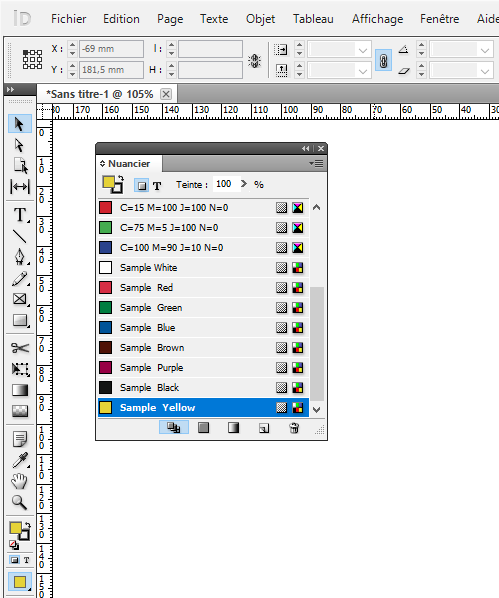Open the Edition menu
499x598 pixels.
point(121,19)
